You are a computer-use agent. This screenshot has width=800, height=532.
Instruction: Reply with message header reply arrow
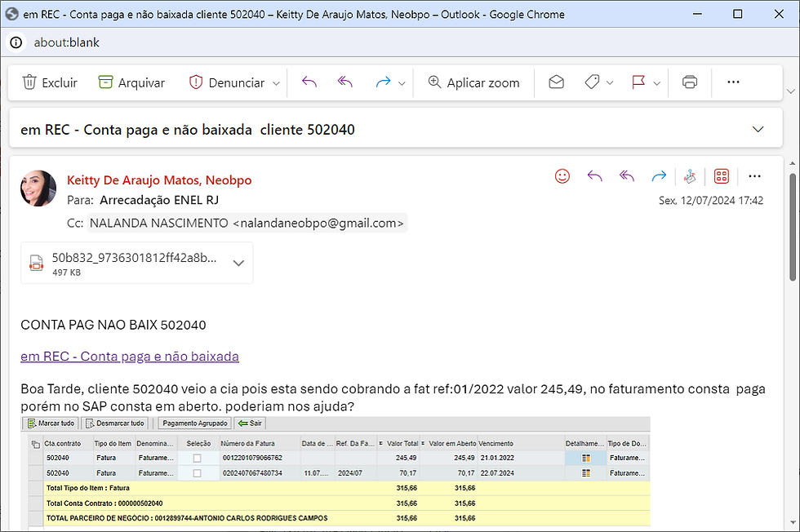click(594, 176)
